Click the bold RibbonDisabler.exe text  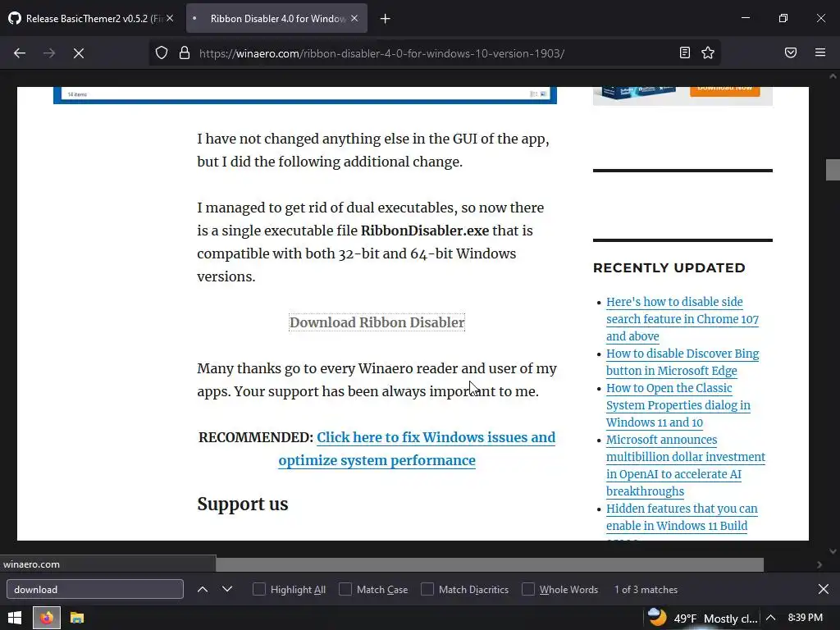425,231
